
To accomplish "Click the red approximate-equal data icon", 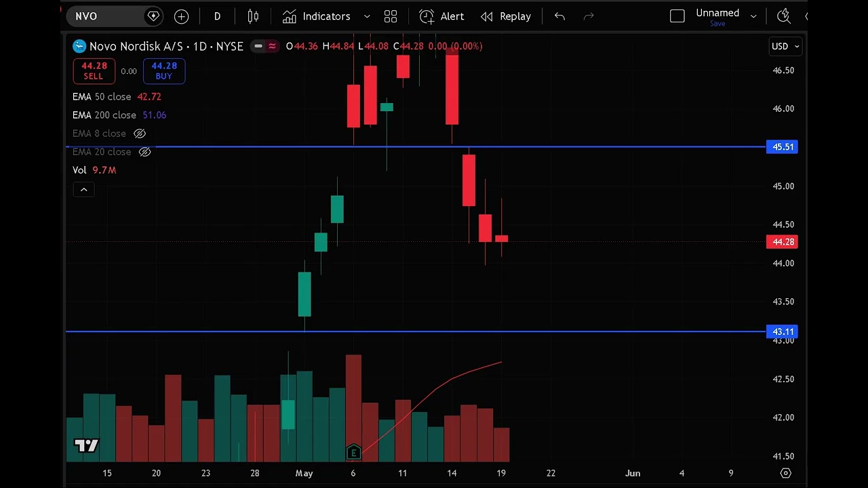I will click(x=272, y=46).
